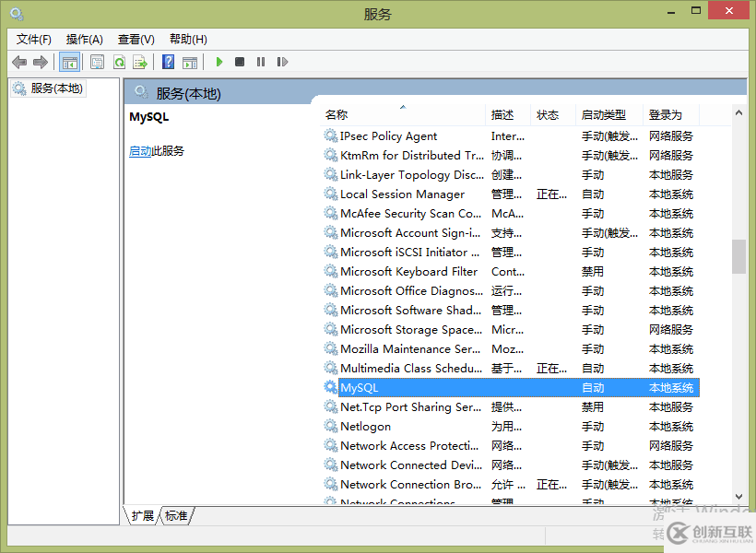Click the vertical scrollbar thumb
This screenshot has width=756, height=553.
738,256
